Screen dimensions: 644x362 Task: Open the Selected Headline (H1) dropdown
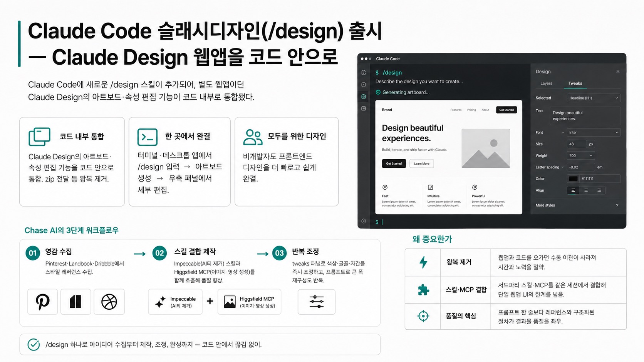click(594, 98)
